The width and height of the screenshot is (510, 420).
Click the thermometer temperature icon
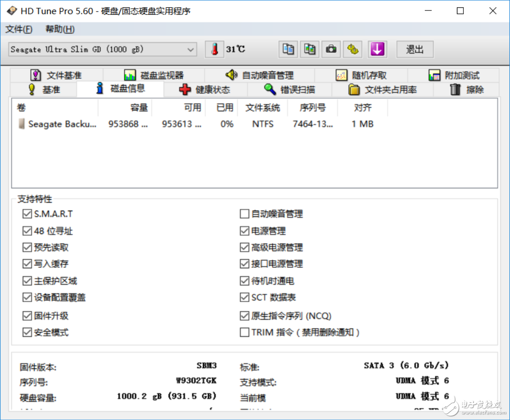tap(215, 49)
